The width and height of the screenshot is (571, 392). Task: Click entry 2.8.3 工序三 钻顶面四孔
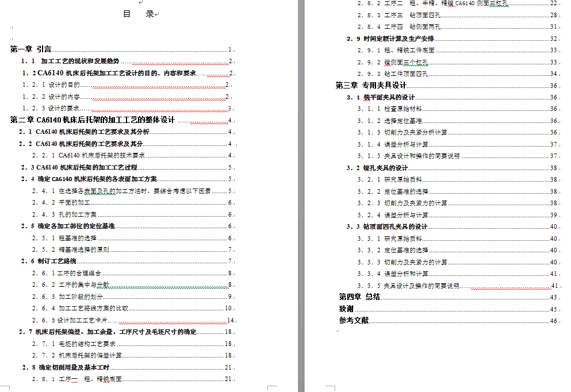458,16
